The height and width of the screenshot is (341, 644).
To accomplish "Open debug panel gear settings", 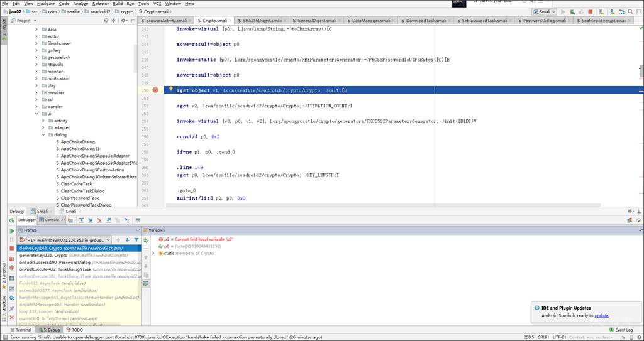I will coord(630,211).
